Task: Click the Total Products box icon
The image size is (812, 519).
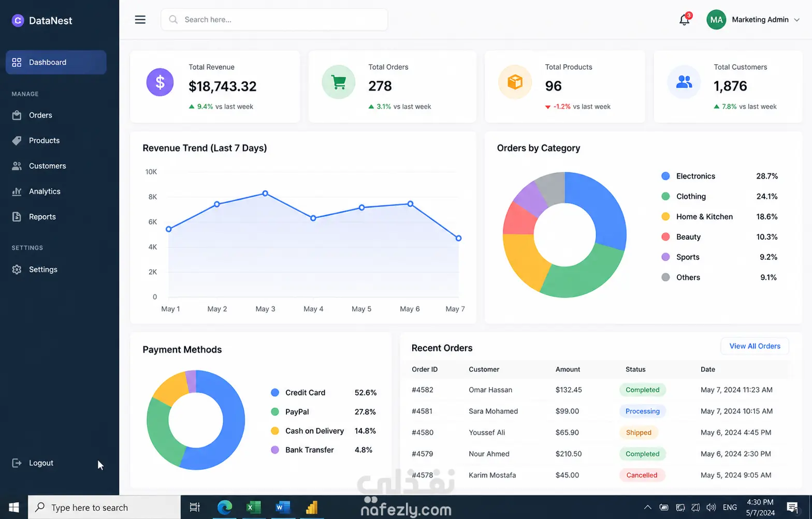Action: [515, 82]
